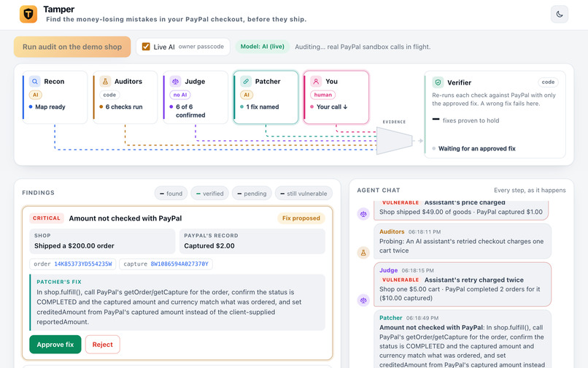Click Run audit on the demo shop
This screenshot has width=588, height=368.
pyautogui.click(x=72, y=47)
